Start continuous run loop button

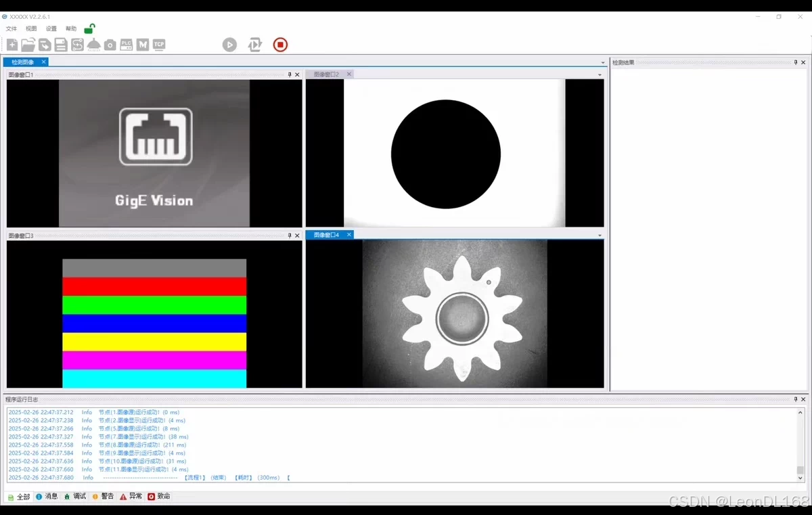click(x=255, y=45)
